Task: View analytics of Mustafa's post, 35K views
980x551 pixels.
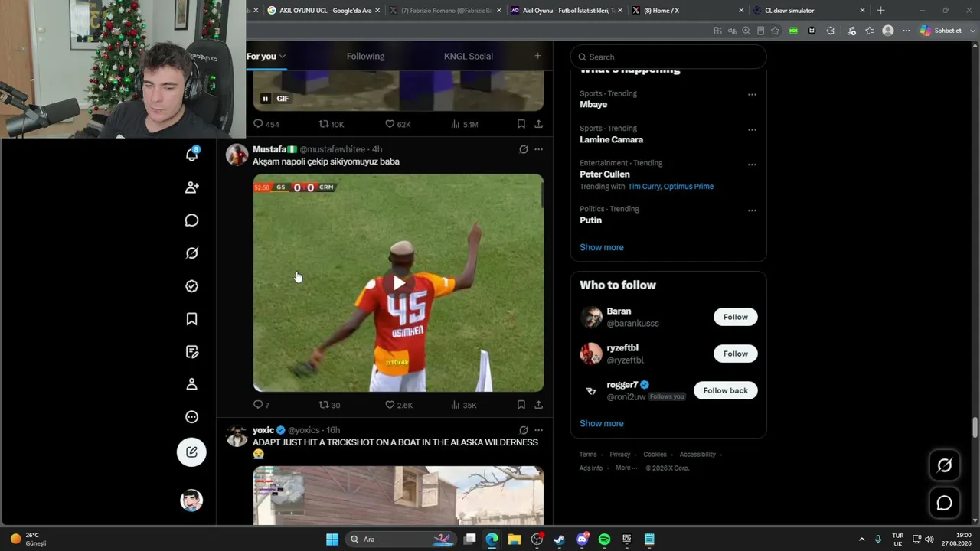Action: pos(464,405)
